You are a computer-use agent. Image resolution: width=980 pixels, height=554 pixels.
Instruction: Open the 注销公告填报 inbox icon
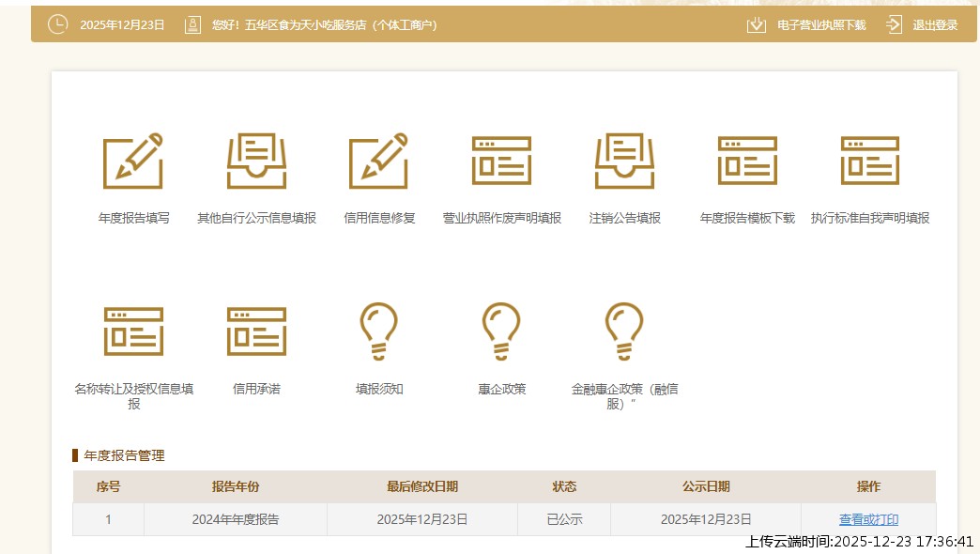pos(624,161)
